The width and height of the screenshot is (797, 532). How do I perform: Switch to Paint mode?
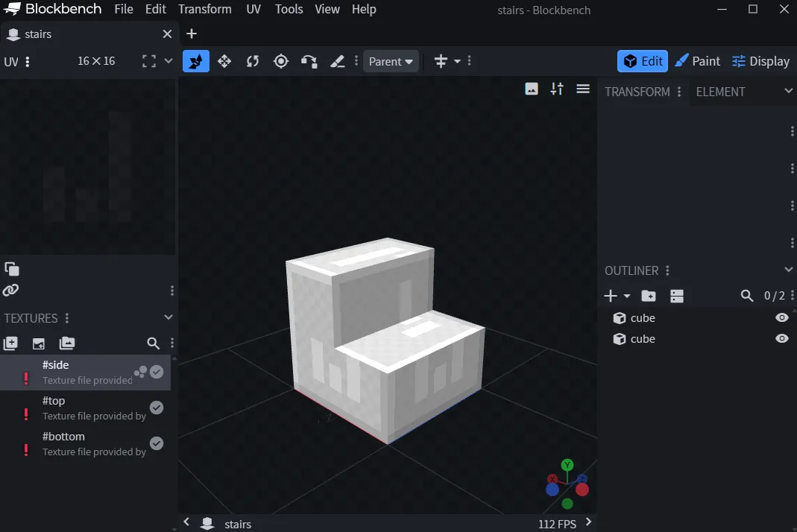tap(697, 61)
